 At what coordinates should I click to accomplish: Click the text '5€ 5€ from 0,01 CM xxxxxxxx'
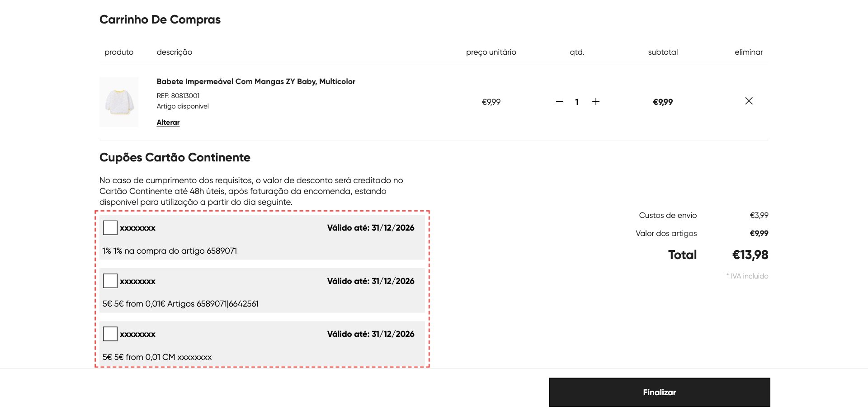(157, 357)
